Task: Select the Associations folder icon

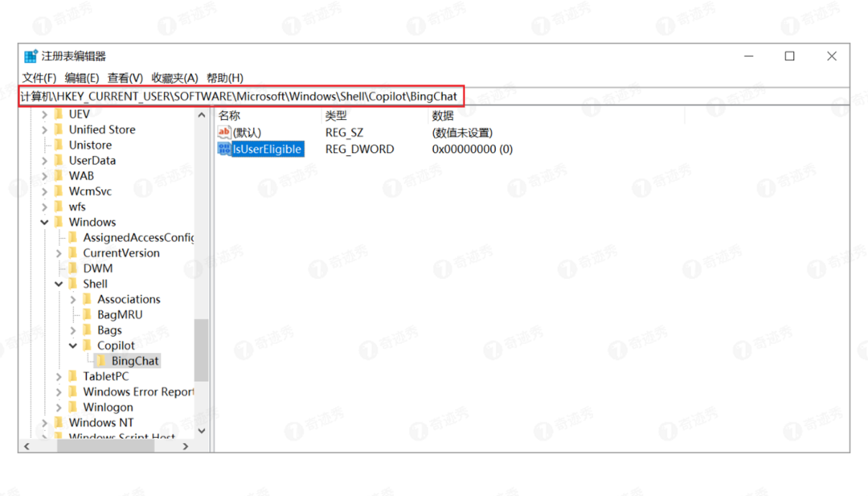Action: pos(88,300)
